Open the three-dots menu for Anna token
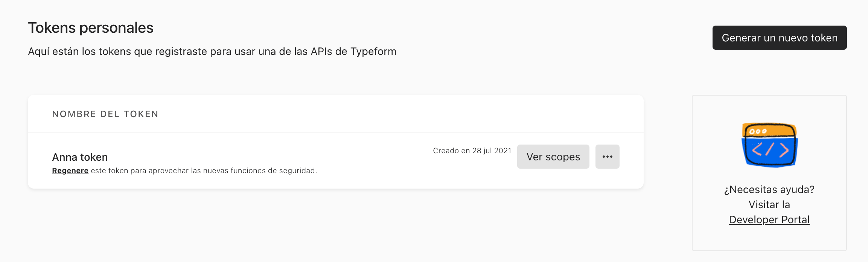 (607, 157)
